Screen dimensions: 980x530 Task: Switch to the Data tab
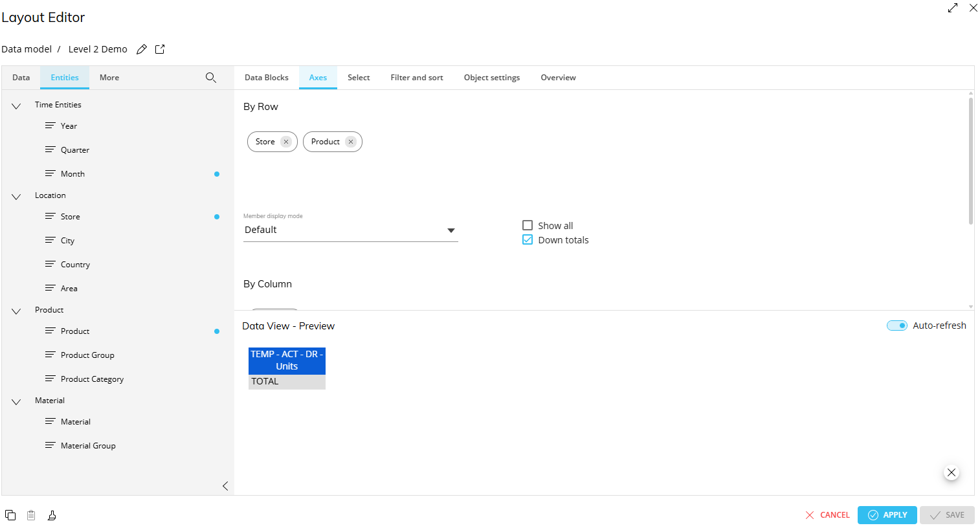pos(21,78)
